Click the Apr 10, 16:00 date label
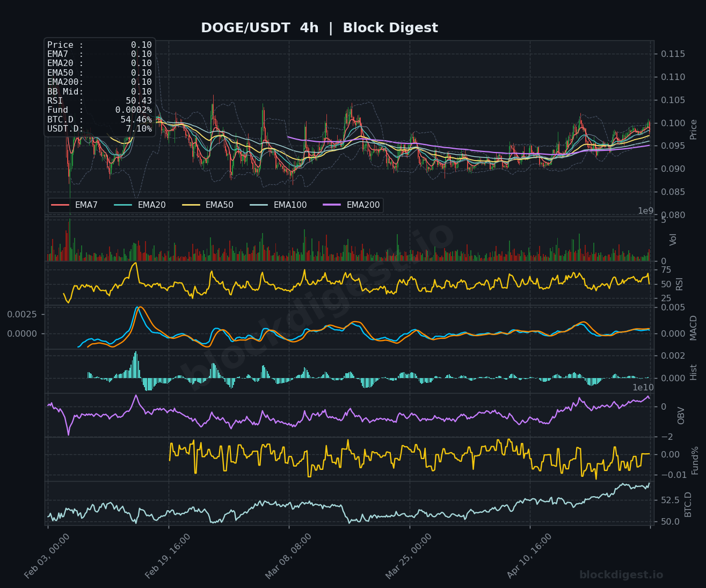This screenshot has height=588, width=706. coord(529,556)
